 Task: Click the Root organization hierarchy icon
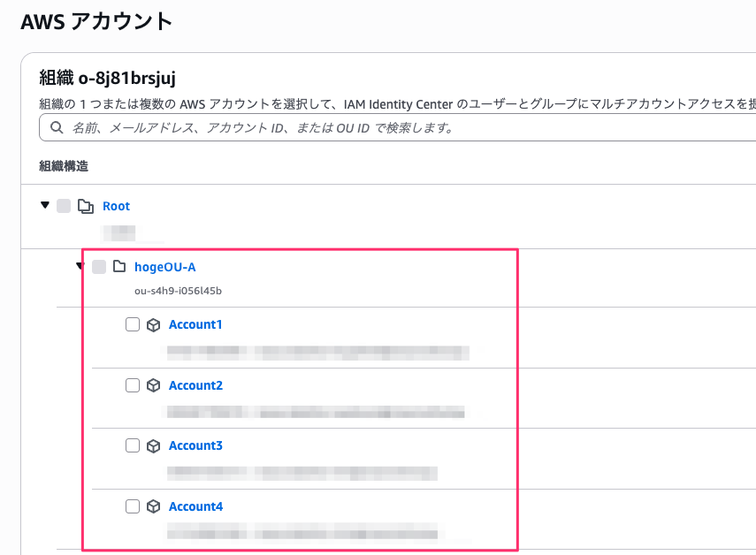click(x=86, y=206)
